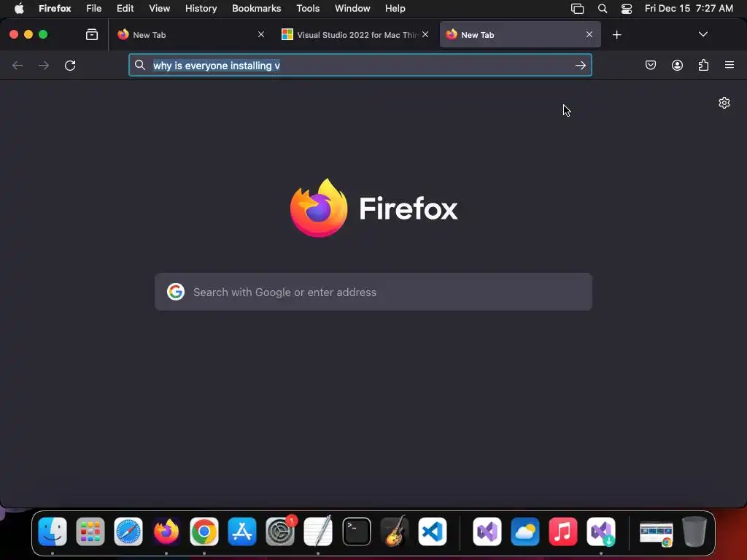Image resolution: width=747 pixels, height=560 pixels.
Task: Open the Edit menu
Action: coord(125,8)
